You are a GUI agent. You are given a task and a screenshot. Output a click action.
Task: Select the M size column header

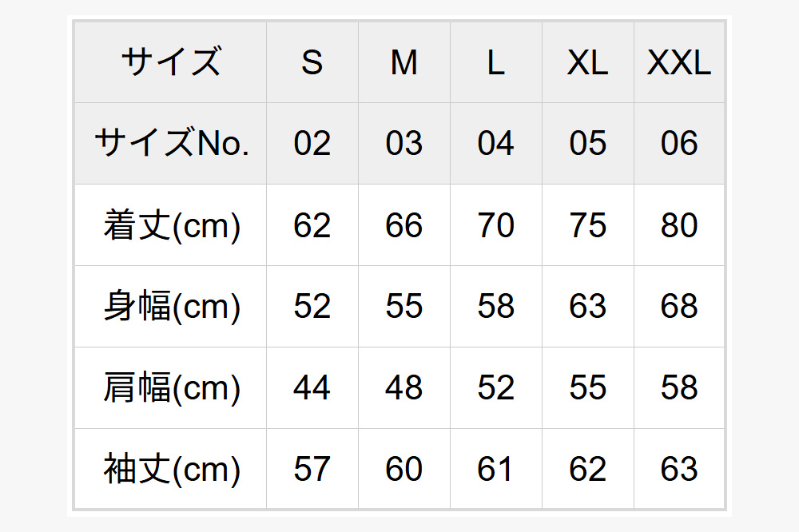pyautogui.click(x=404, y=62)
